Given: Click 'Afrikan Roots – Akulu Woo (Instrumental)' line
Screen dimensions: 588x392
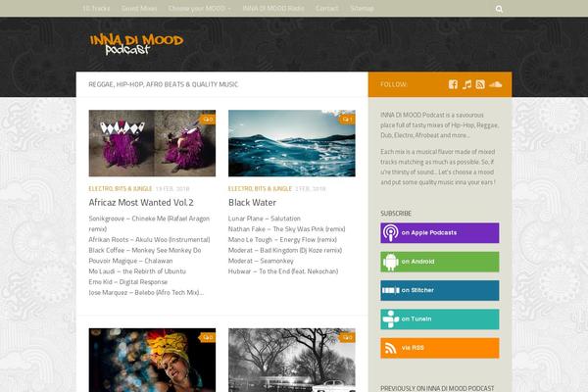Looking at the screenshot, I should tap(149, 239).
